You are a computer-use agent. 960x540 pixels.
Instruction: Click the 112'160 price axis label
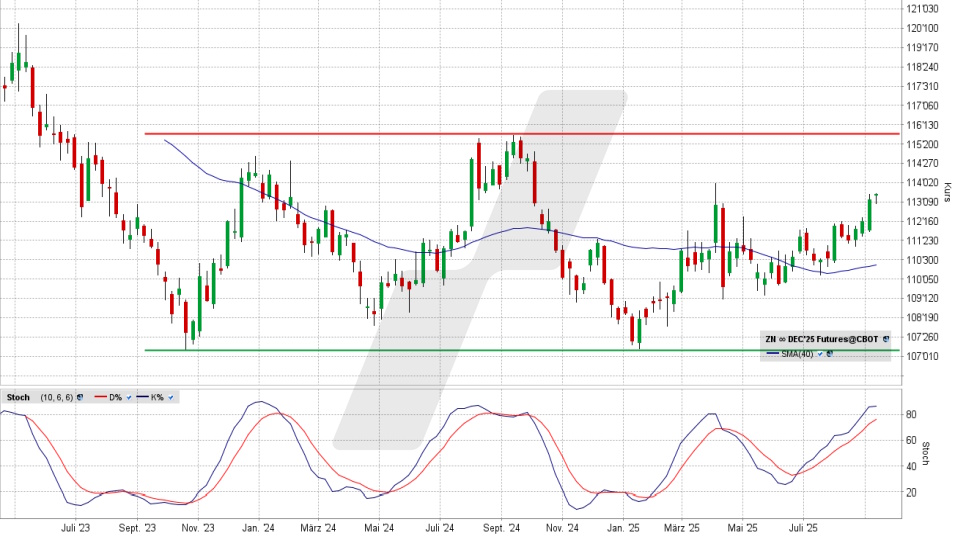pos(922,221)
